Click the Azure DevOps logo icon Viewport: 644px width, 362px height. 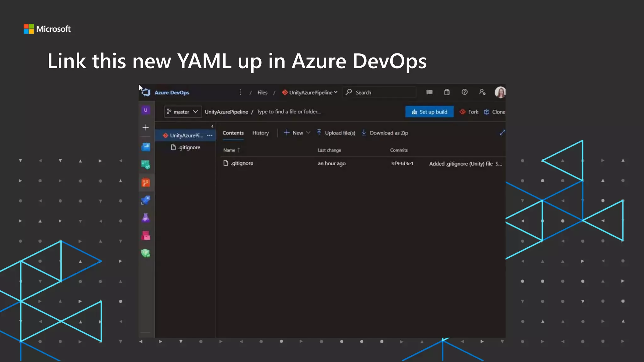(x=146, y=92)
